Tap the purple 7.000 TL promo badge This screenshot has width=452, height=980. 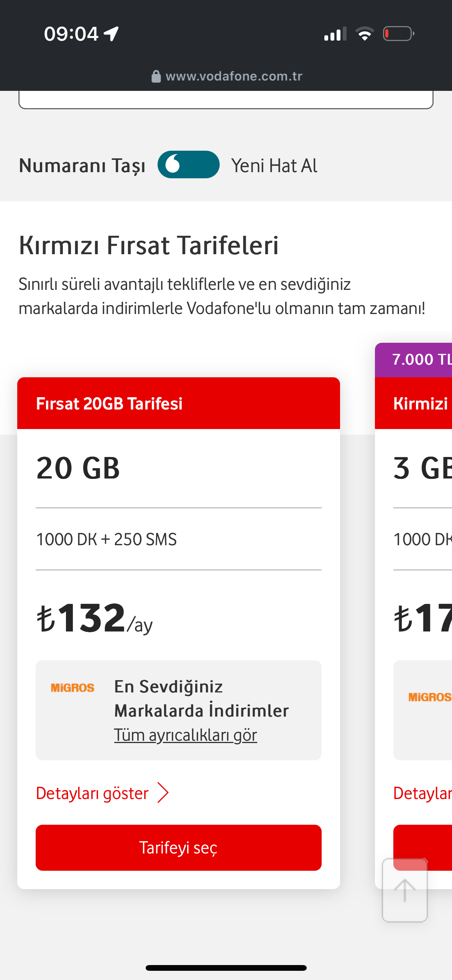pos(413,360)
